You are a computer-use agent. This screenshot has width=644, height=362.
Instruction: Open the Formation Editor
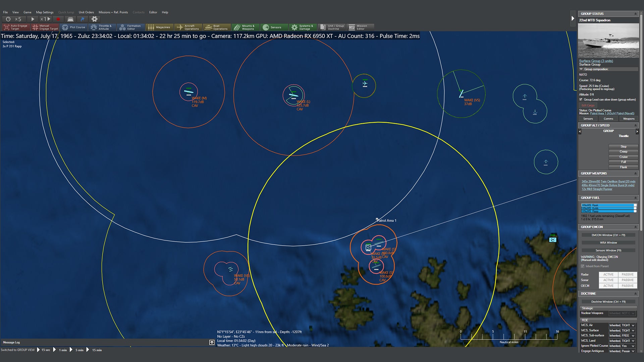131,27
